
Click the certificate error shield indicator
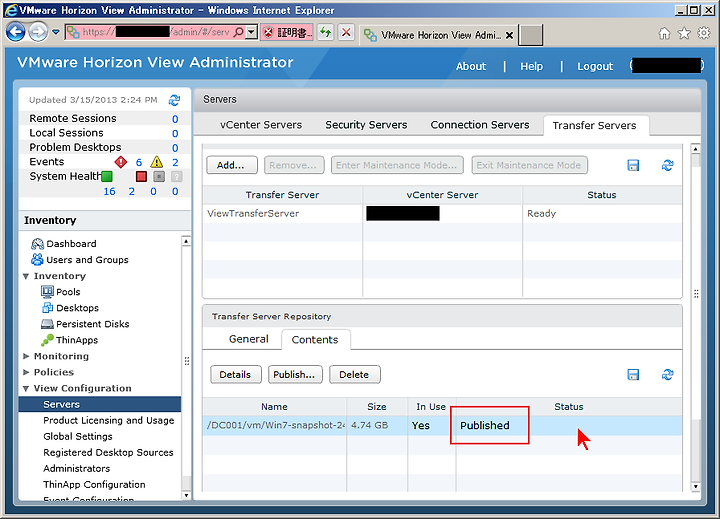click(x=287, y=32)
